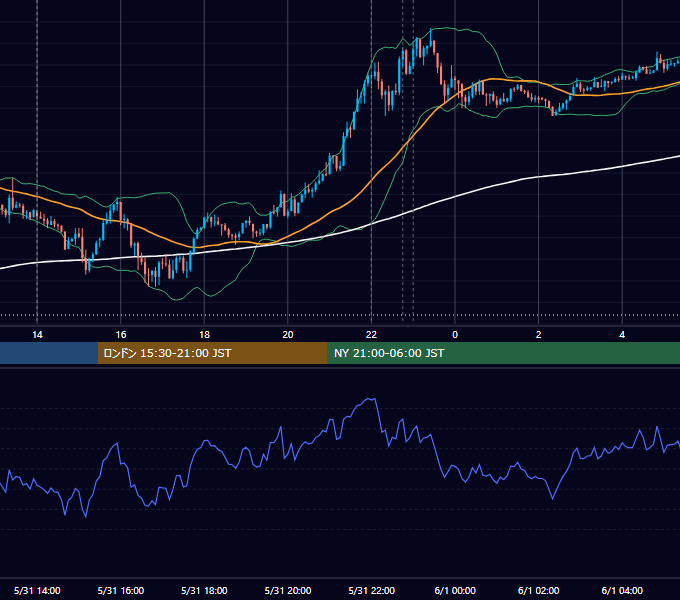
Task: Click the '14' time axis label
Action: coord(37,335)
